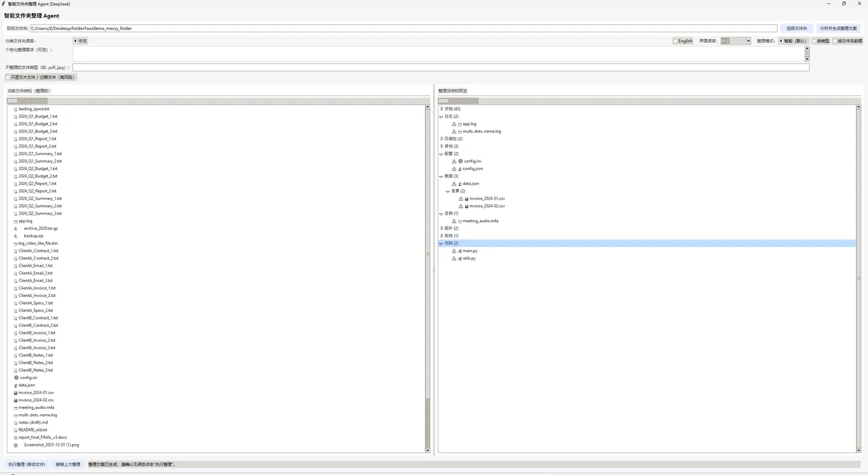This screenshot has height=475, width=868.
Task: Select ClientB_Notes_3.txt in the left tree
Action: [36, 370]
